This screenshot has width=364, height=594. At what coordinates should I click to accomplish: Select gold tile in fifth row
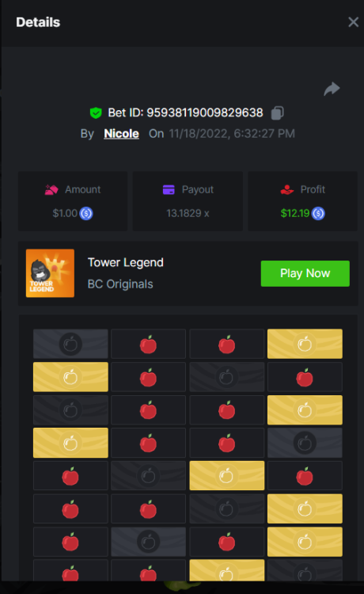click(x=226, y=475)
